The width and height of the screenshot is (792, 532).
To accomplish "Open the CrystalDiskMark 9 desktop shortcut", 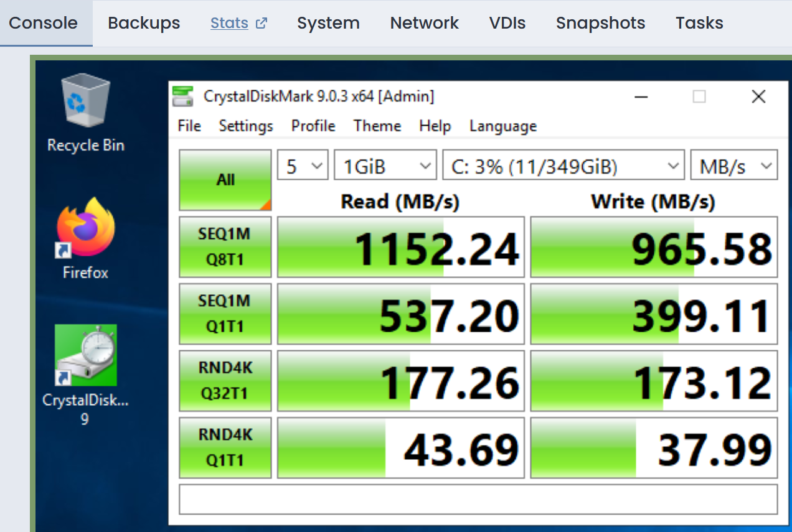I will [x=85, y=375].
